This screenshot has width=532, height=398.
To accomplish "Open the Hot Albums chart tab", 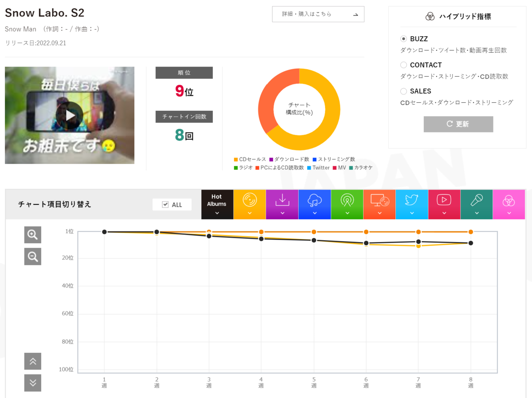I will (217, 204).
